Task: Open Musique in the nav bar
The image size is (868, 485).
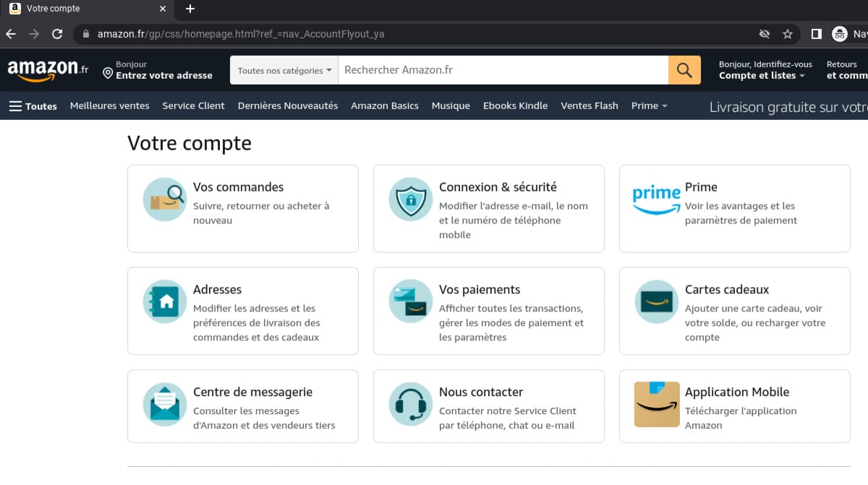Action: coord(451,106)
